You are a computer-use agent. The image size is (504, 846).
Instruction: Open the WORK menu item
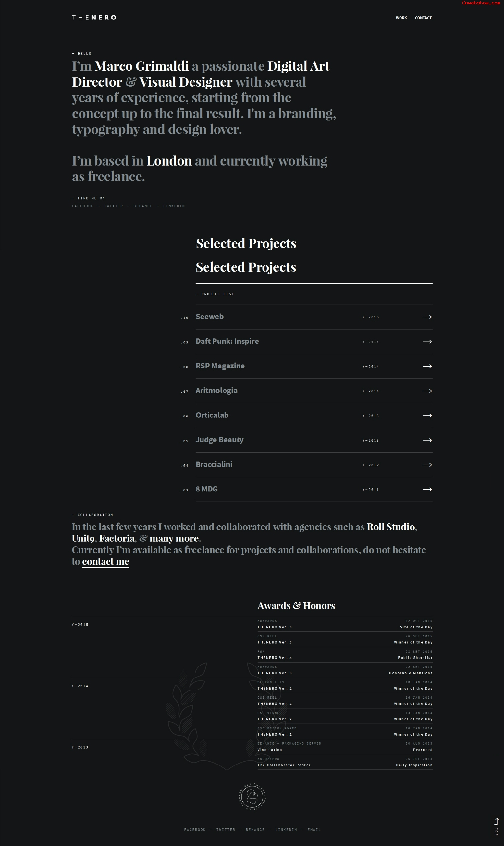pyautogui.click(x=401, y=18)
